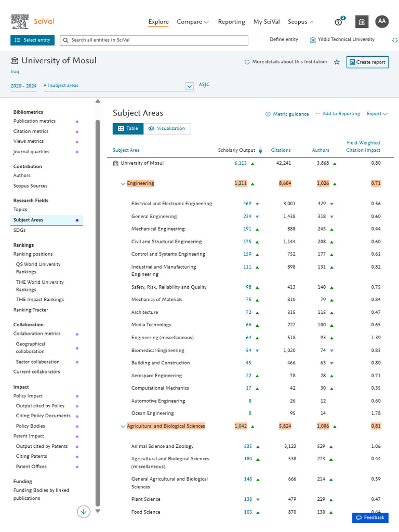Viewport: 399px width, 532px height.
Task: Open the subject areas dropdown arrow
Action: (189, 86)
